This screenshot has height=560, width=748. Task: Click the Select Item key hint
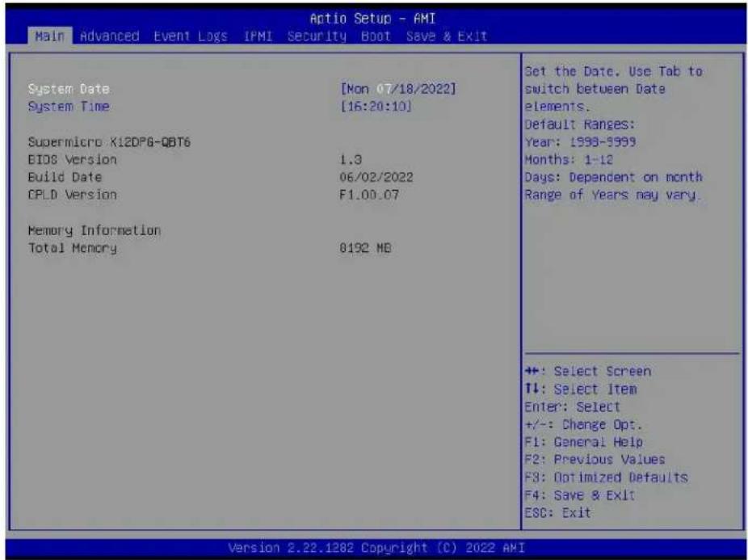pos(581,389)
